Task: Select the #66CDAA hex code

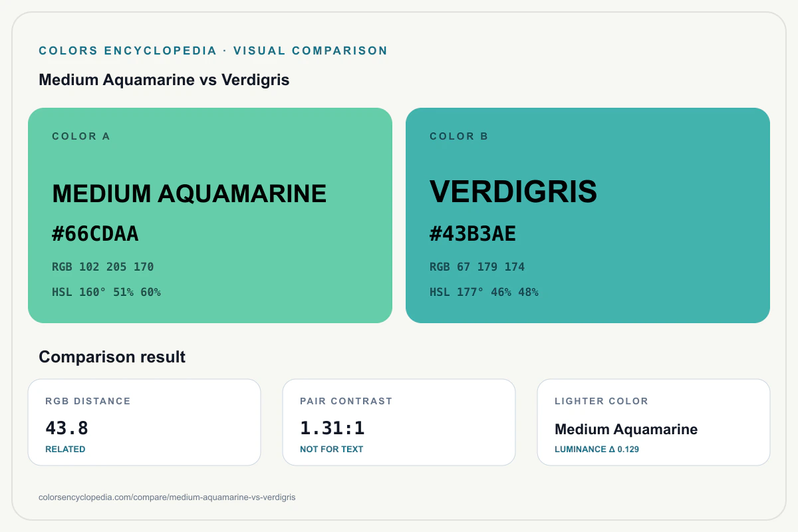Action: coord(95,234)
